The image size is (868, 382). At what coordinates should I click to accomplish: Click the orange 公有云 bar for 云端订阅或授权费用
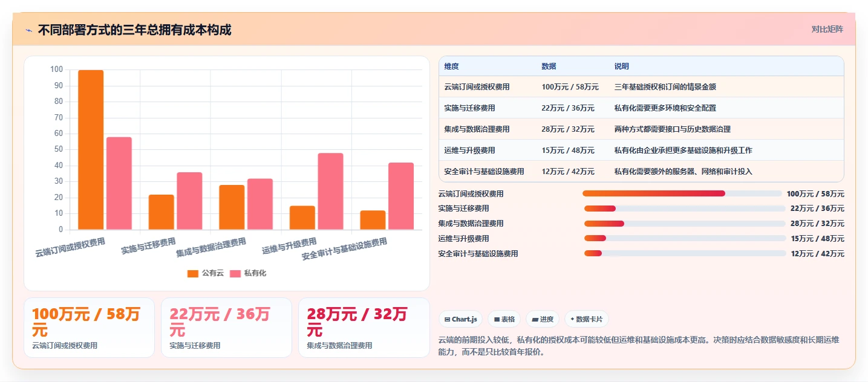click(91, 150)
